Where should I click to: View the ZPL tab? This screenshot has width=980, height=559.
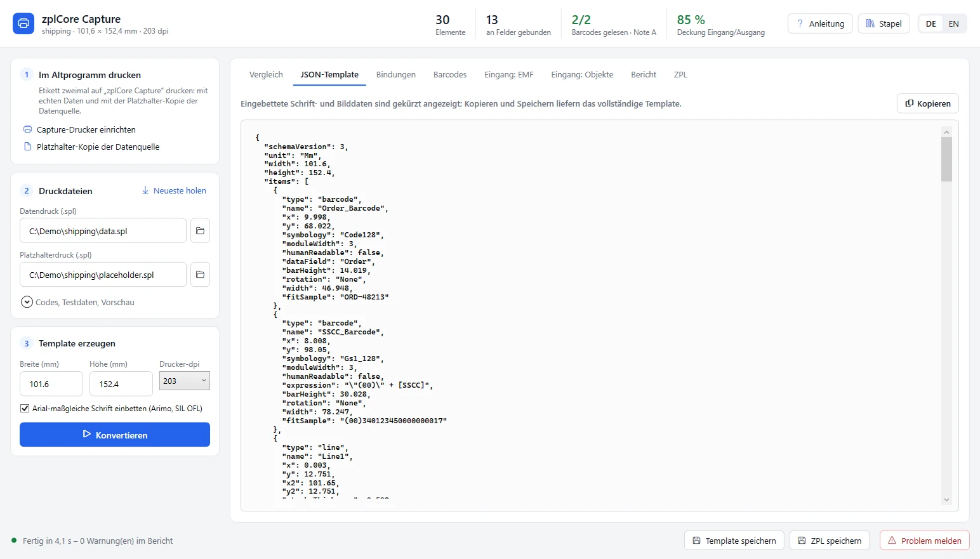coord(680,74)
